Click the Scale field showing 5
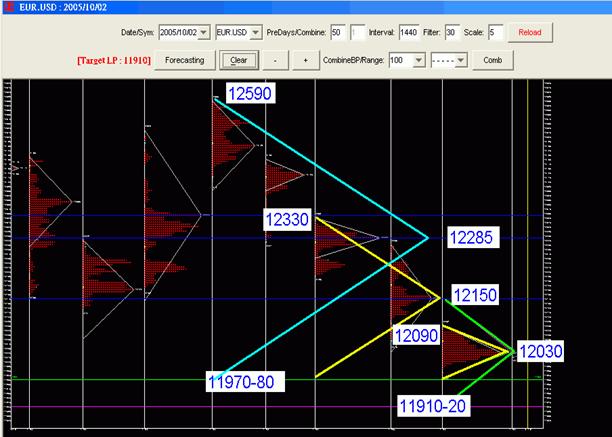This screenshot has width=612, height=437. (x=494, y=33)
